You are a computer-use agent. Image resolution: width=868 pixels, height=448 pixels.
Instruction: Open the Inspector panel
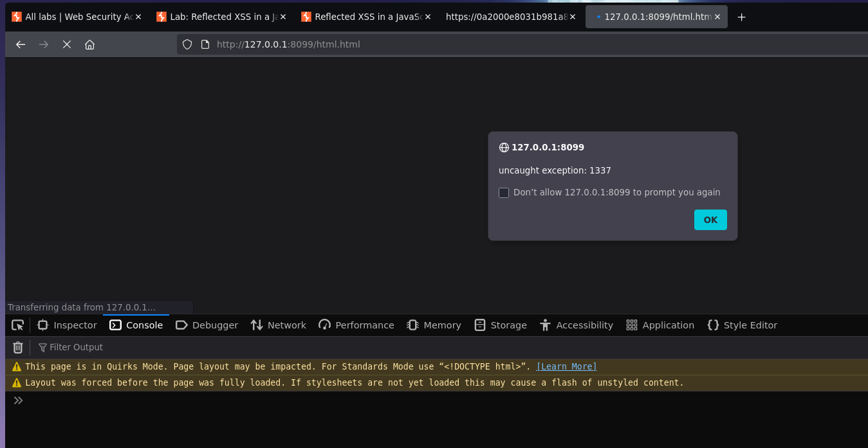click(67, 325)
